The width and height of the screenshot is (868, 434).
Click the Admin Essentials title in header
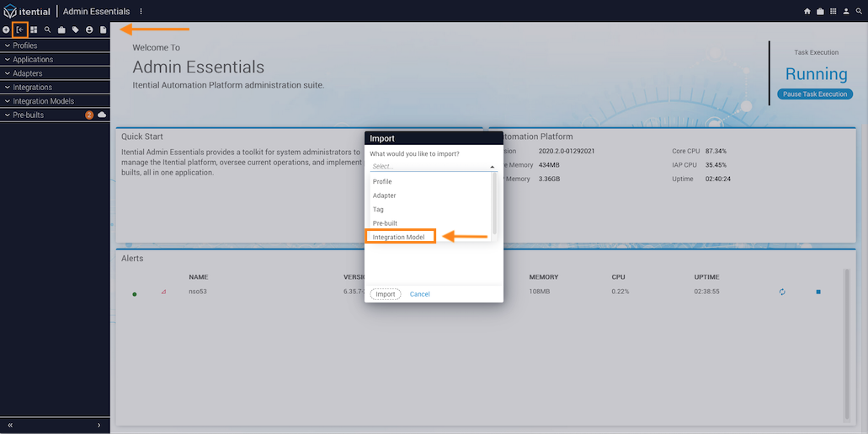click(x=96, y=11)
